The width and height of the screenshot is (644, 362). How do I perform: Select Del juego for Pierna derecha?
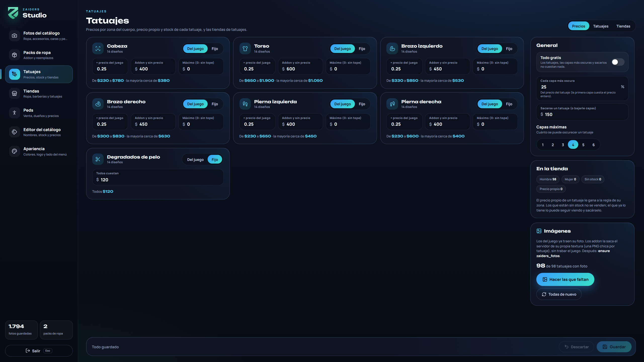click(490, 104)
